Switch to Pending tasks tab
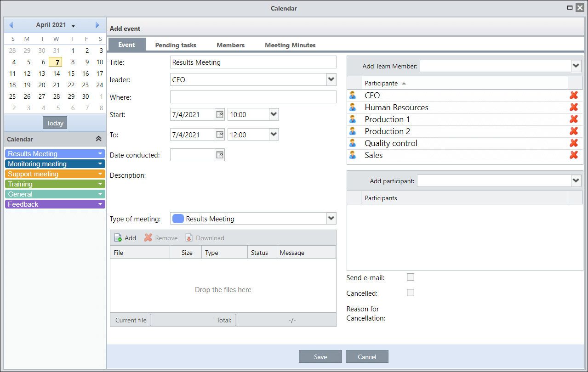This screenshot has height=372, width=588. click(x=176, y=45)
